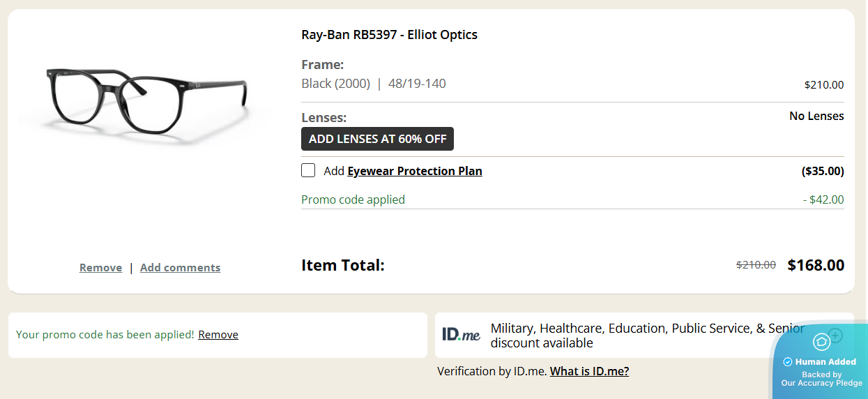868x399 pixels.
Task: Click the Add comments link
Action: 180,268
